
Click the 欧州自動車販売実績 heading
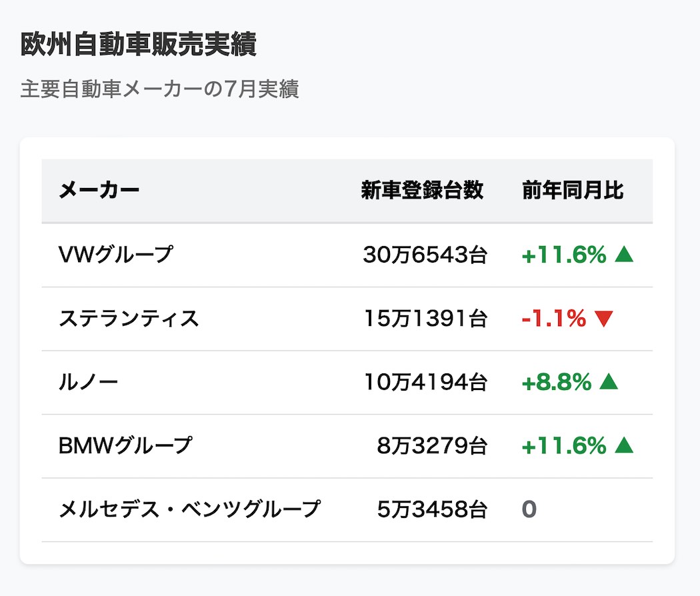click(139, 45)
